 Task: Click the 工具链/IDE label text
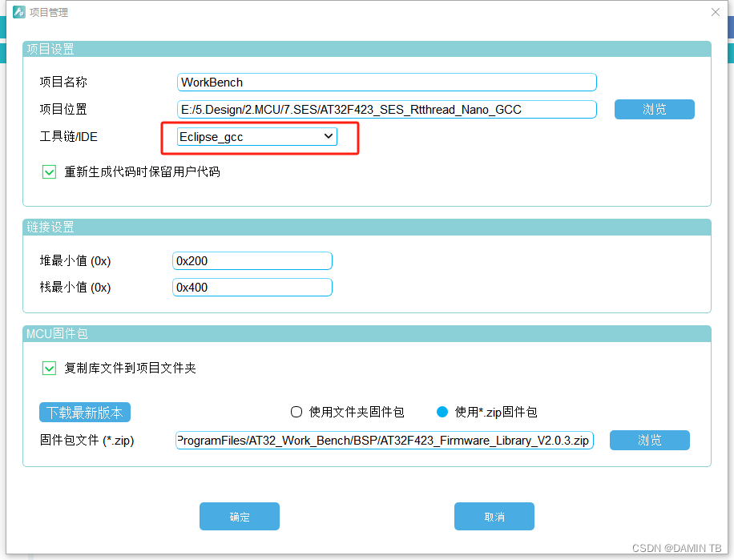(69, 137)
